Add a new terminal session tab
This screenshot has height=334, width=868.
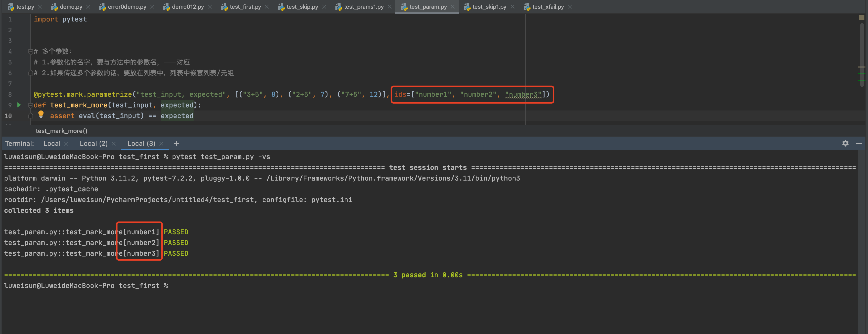pyautogui.click(x=176, y=143)
